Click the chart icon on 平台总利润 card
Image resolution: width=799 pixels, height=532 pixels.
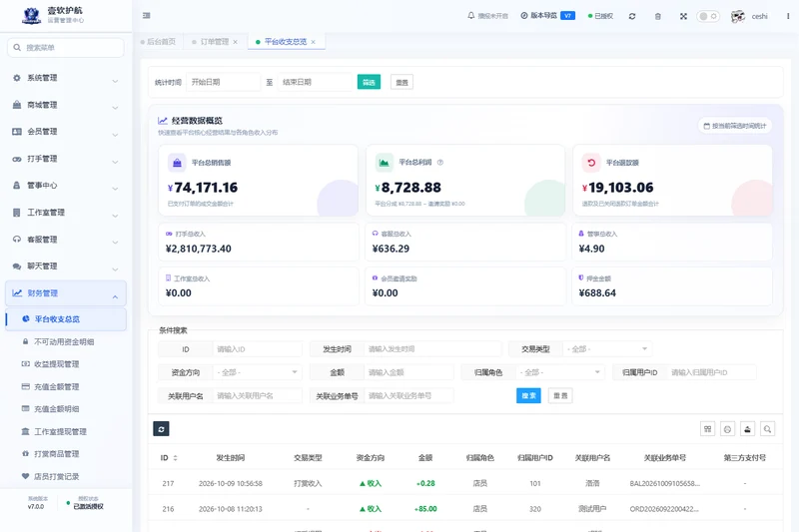point(385,163)
